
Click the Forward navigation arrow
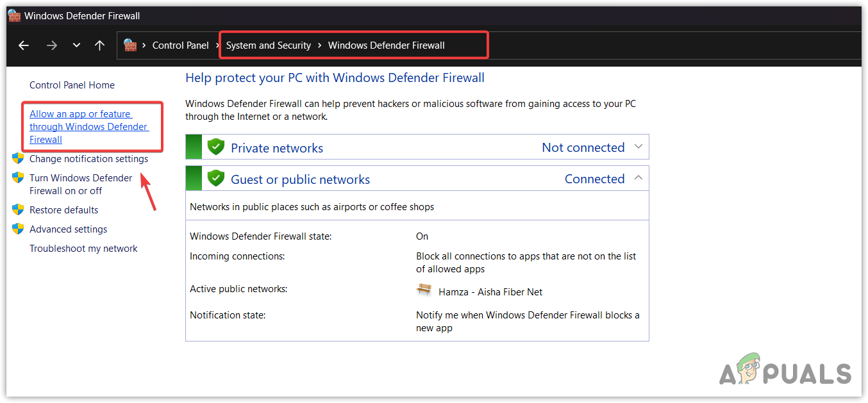click(x=52, y=45)
